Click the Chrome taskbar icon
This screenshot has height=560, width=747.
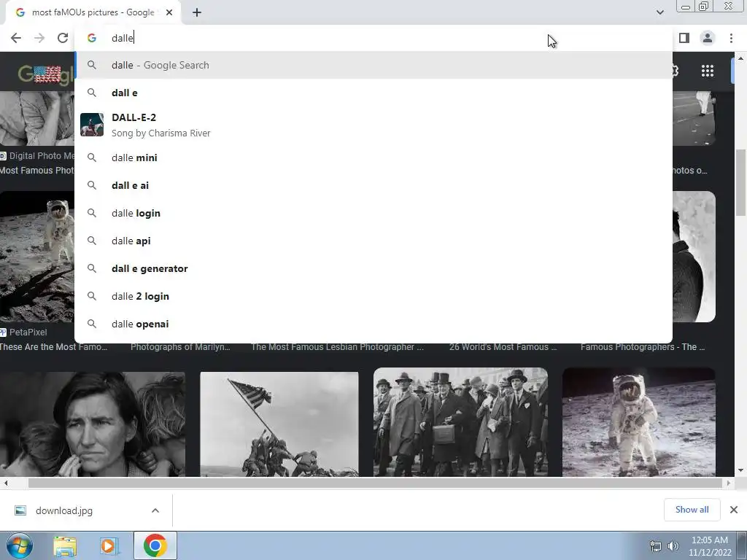click(155, 545)
